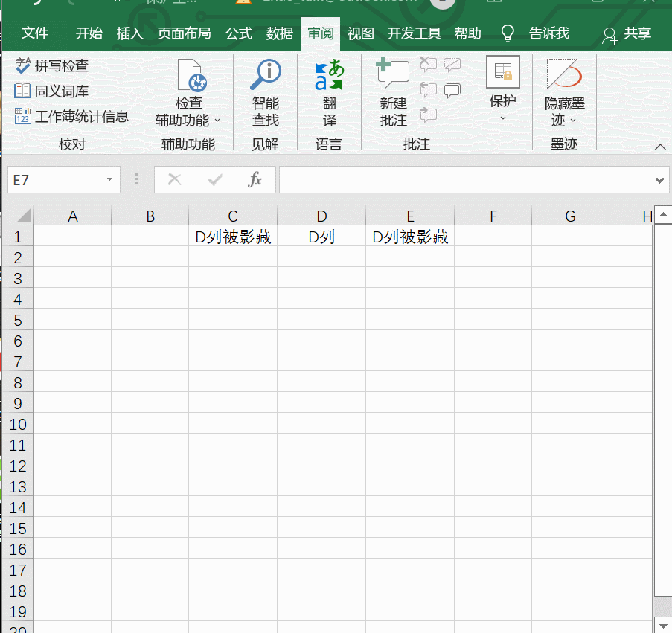Screen dimensions: 672x633
Task: Open Smart Lookup (智能查找)
Action: point(265,94)
